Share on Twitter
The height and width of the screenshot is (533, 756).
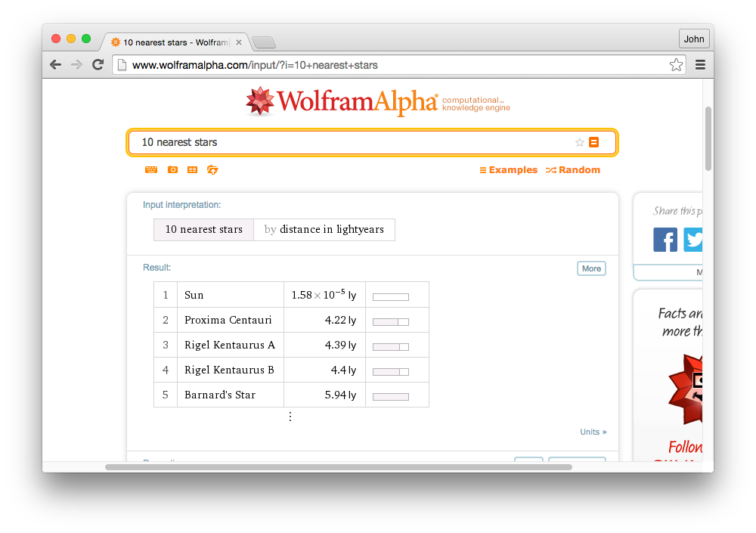(692, 240)
